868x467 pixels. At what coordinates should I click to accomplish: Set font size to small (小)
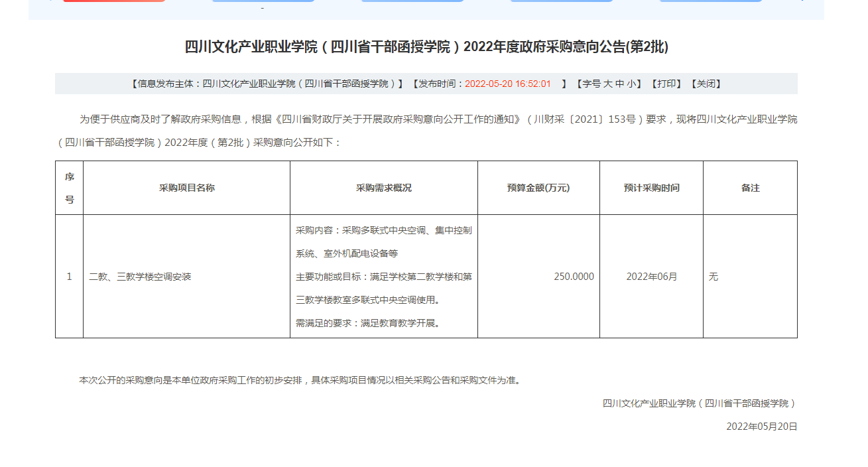coord(631,84)
